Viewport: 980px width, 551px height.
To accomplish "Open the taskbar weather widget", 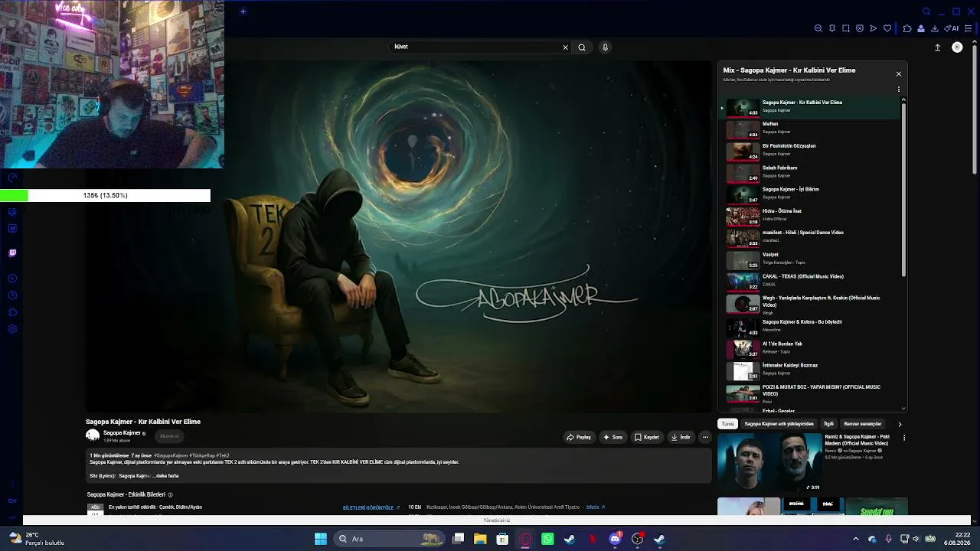I will [x=37, y=539].
